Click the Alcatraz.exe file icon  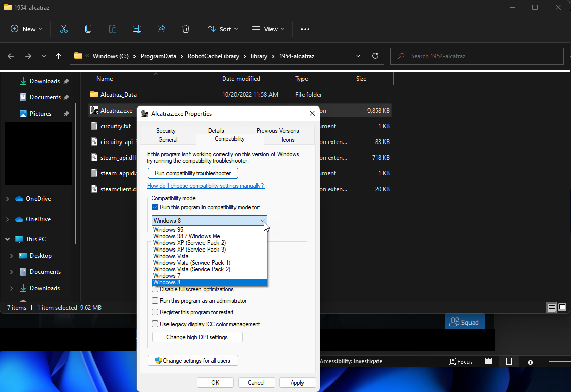click(x=94, y=110)
